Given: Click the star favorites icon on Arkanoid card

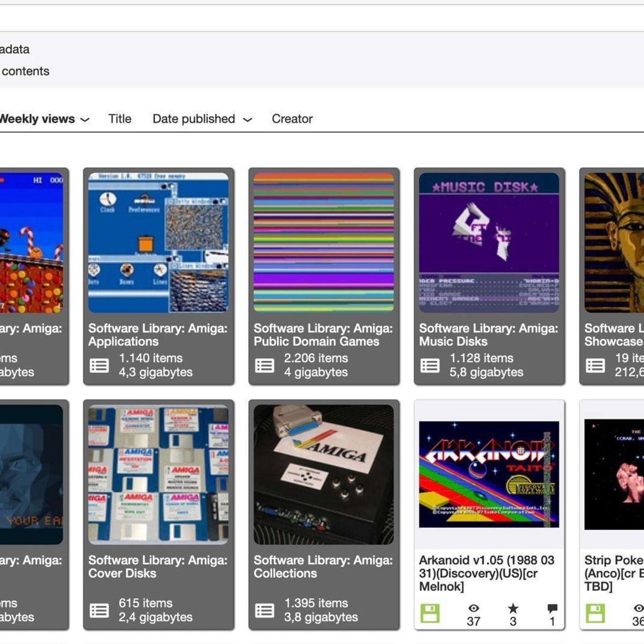Looking at the screenshot, I should coord(513,608).
